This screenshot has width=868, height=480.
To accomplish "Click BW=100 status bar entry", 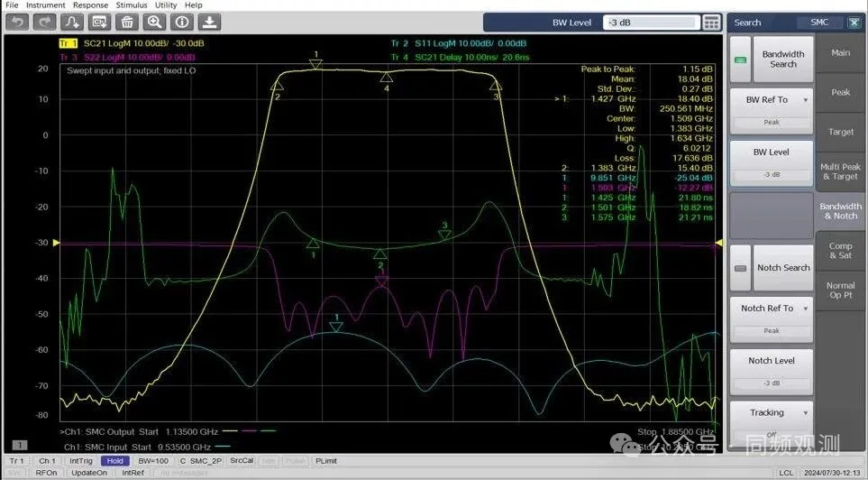I will click(153, 461).
